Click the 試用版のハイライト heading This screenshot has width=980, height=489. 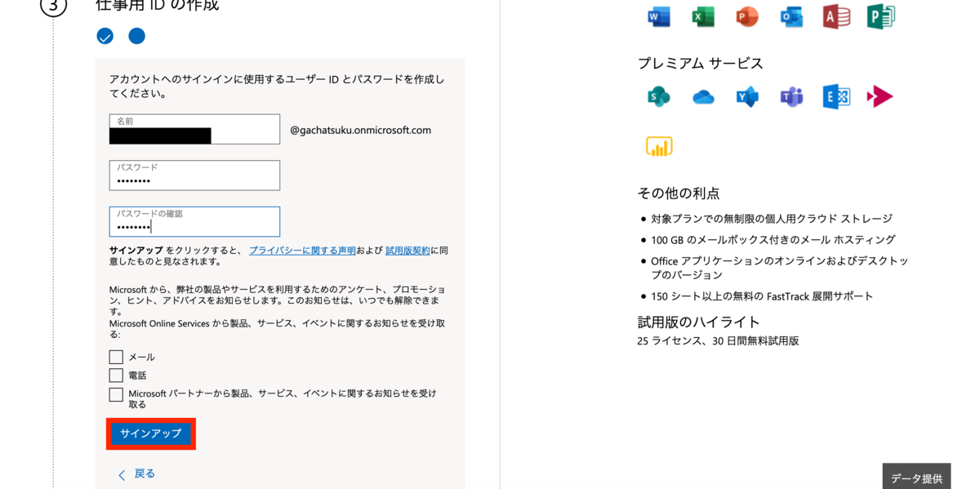[699, 322]
